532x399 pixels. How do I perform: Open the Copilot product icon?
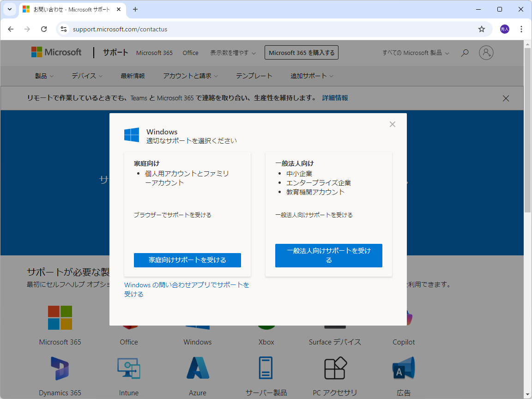tap(403, 317)
